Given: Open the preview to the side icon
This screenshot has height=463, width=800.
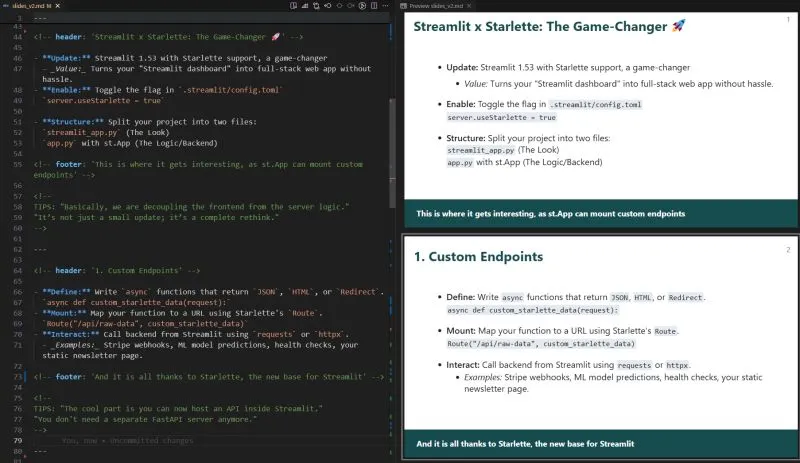Looking at the screenshot, I should (x=293, y=6).
